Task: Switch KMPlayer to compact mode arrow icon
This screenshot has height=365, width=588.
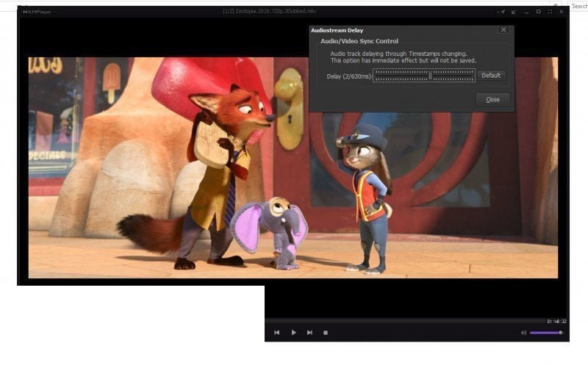Action: point(513,12)
